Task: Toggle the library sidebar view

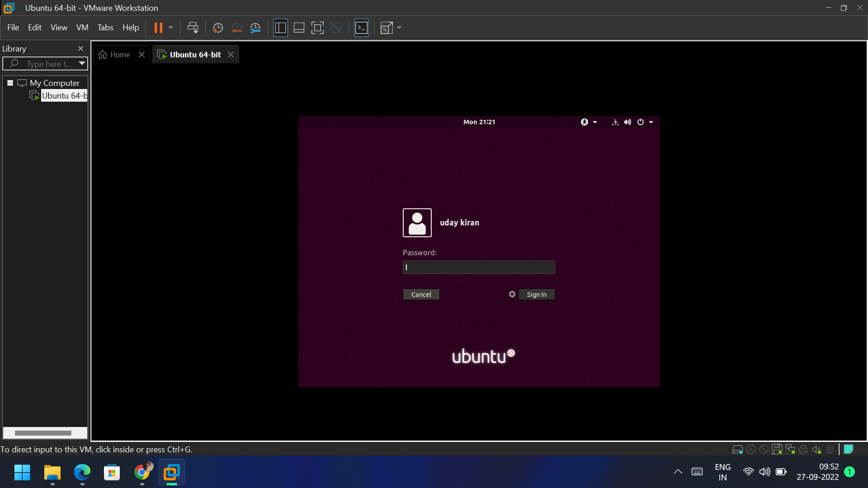Action: [280, 28]
